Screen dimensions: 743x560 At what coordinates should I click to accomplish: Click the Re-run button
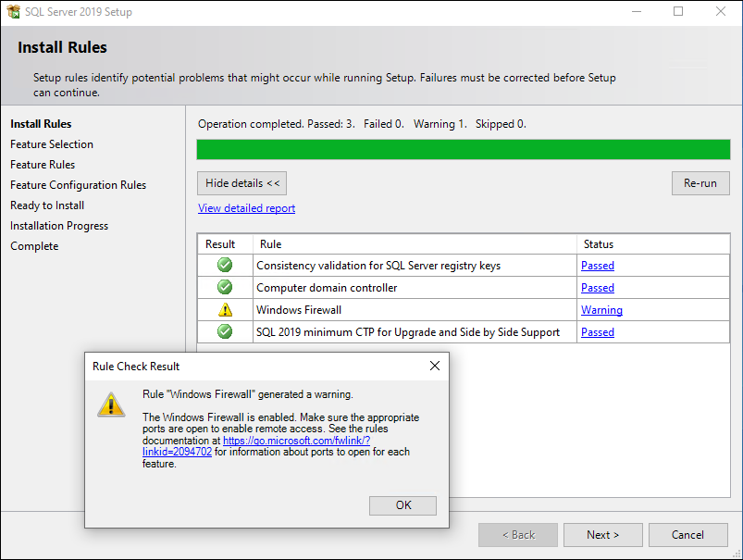[700, 183]
